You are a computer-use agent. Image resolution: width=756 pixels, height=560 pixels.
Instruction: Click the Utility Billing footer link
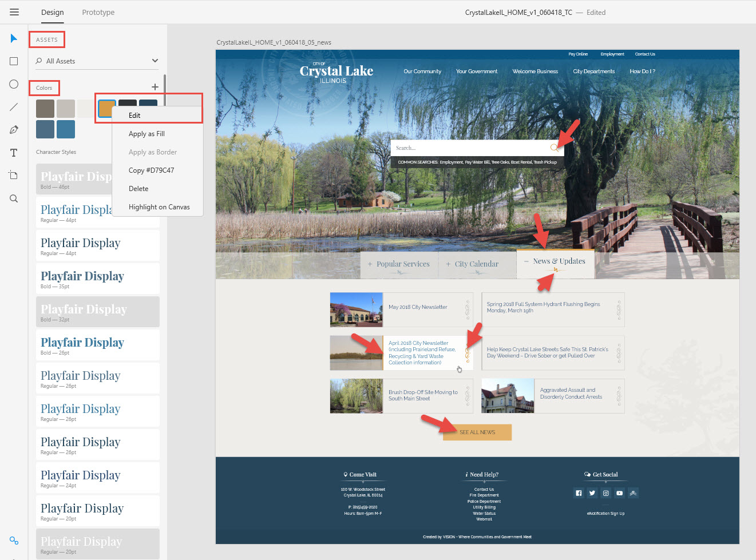tap(484, 507)
